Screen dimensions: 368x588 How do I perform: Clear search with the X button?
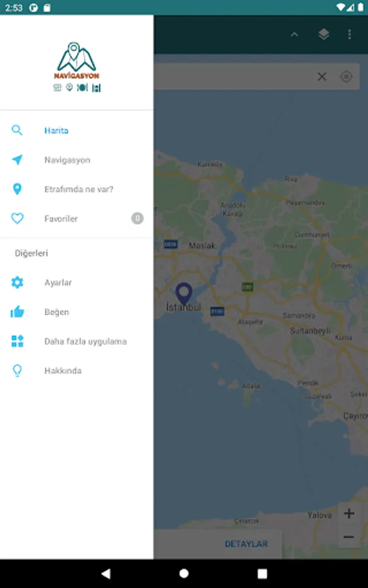point(322,76)
